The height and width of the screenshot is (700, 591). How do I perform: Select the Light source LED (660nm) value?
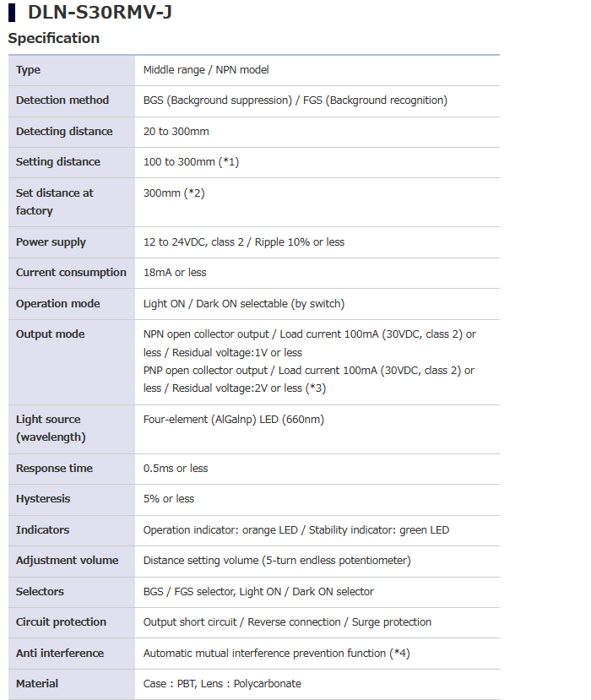[234, 420]
